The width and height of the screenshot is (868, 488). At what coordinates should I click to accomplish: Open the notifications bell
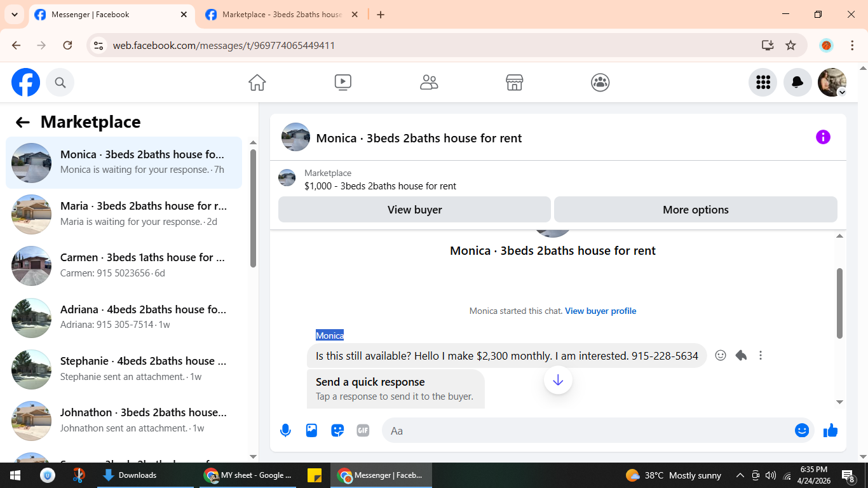[797, 83]
